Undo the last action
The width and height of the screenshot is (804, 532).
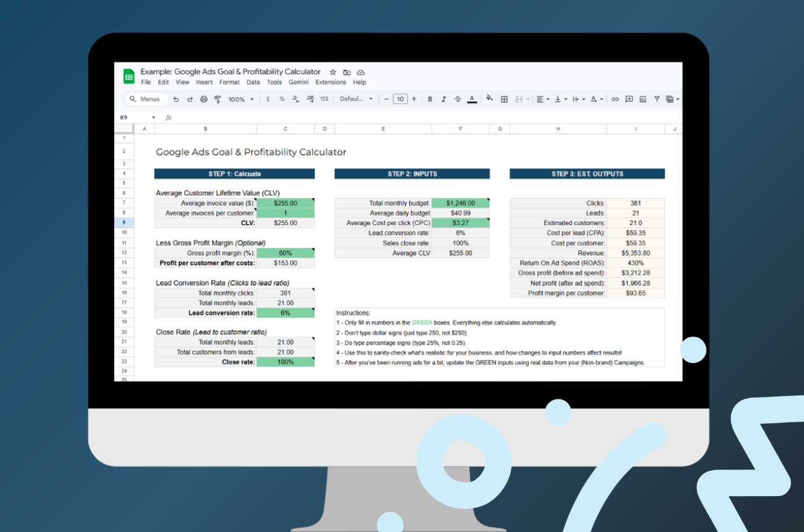(176, 99)
